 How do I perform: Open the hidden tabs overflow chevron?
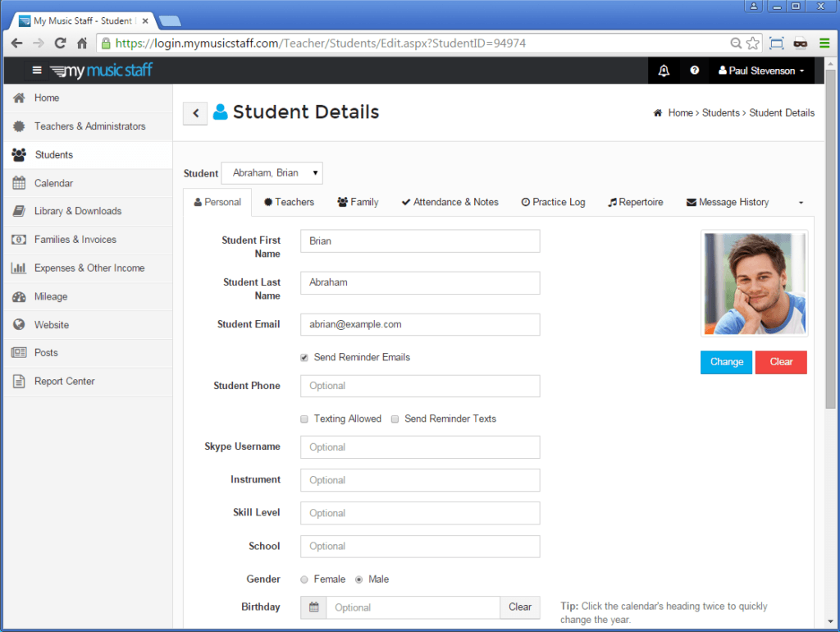(x=801, y=202)
